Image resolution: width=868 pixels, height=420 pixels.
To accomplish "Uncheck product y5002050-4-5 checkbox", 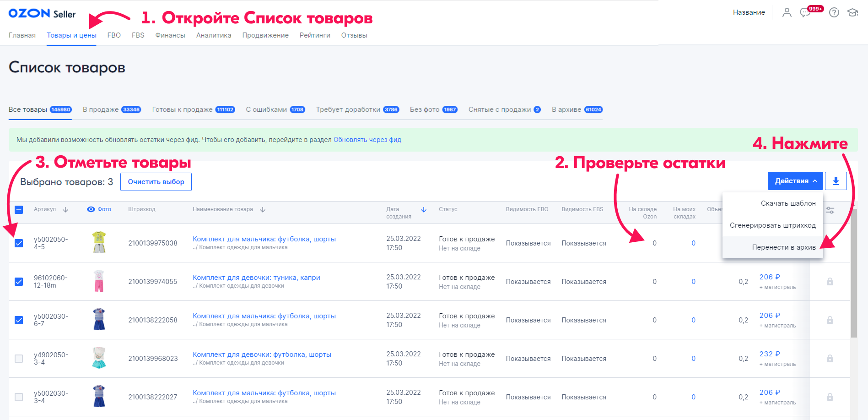I will 19,243.
